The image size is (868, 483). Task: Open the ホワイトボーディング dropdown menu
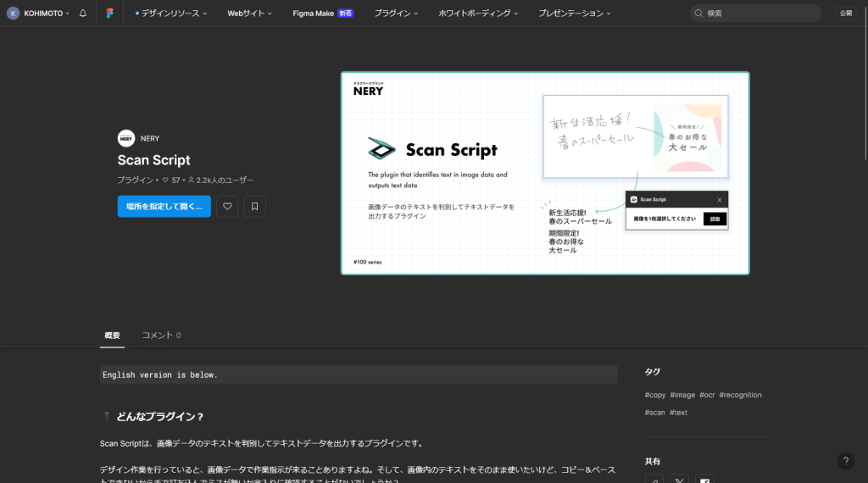[478, 14]
